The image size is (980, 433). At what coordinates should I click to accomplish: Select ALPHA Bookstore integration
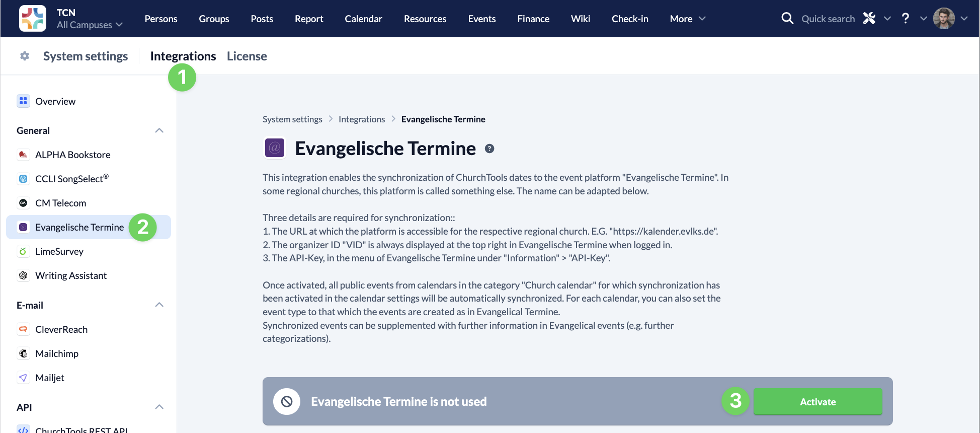(89, 155)
